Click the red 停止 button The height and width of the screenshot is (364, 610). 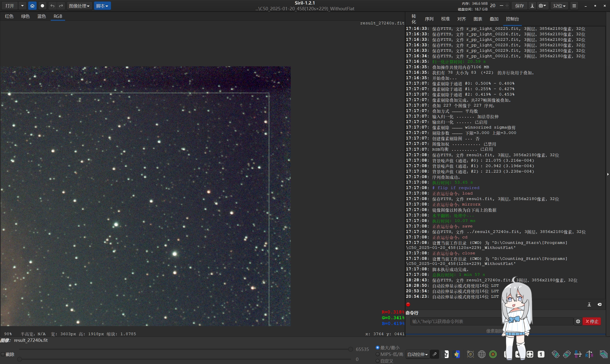point(592,321)
